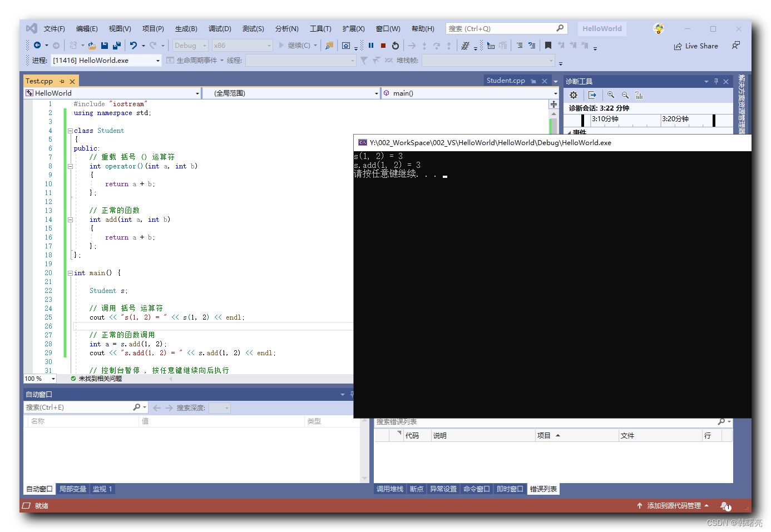
Task: Click the account avatar icon in title bar
Action: tap(659, 28)
